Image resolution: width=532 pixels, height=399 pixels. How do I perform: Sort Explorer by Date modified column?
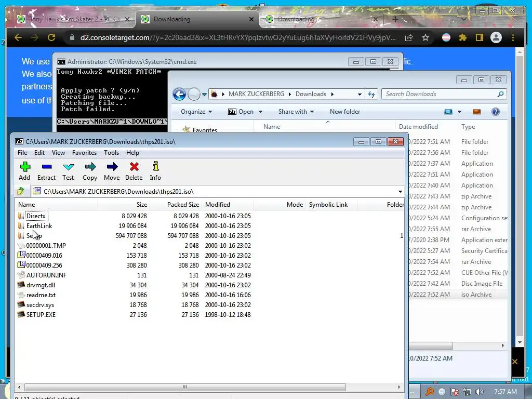coord(426,127)
